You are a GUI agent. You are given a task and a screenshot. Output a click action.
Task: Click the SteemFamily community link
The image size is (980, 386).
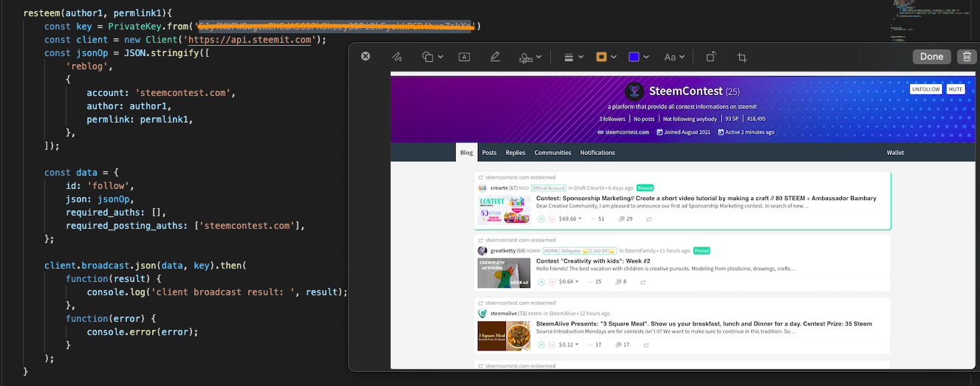[x=641, y=251]
